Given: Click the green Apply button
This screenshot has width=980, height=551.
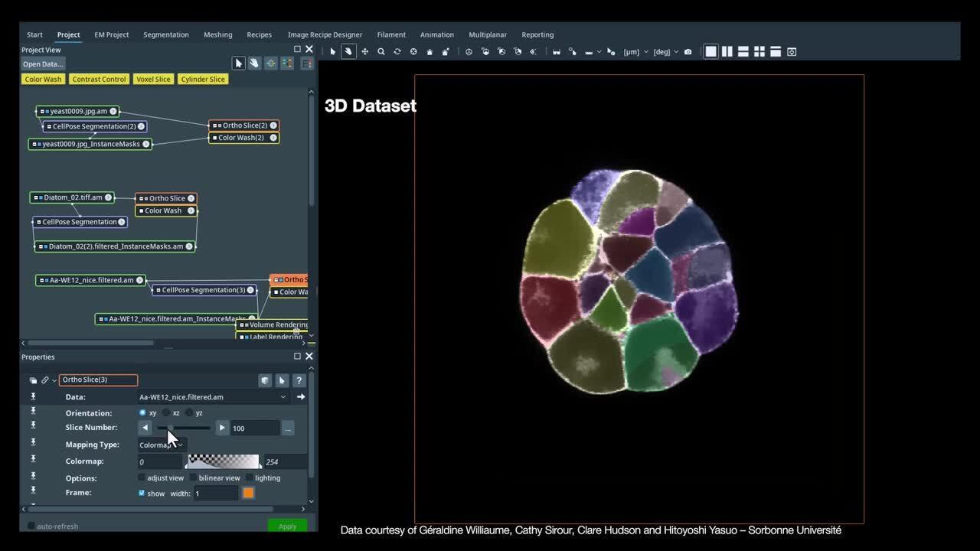Looking at the screenshot, I should pyautogui.click(x=287, y=526).
